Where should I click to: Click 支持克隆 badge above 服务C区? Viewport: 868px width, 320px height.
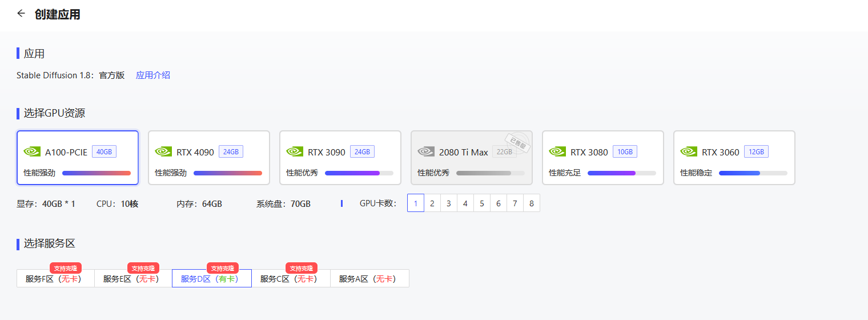[302, 268]
